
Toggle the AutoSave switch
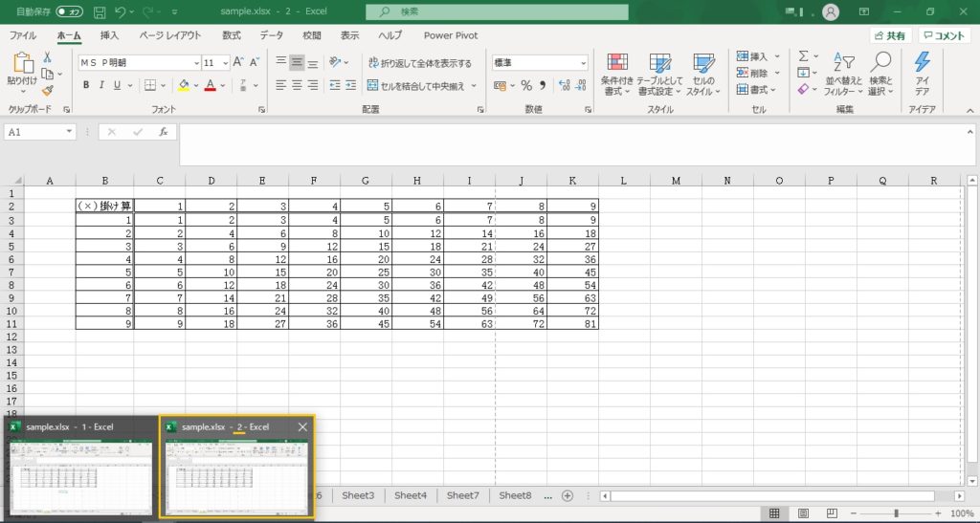coord(68,11)
